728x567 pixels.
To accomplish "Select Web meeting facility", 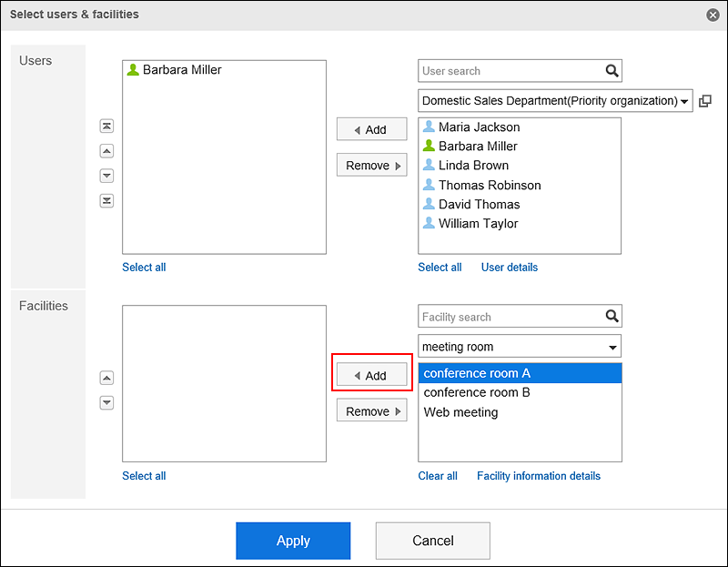I will point(520,412).
